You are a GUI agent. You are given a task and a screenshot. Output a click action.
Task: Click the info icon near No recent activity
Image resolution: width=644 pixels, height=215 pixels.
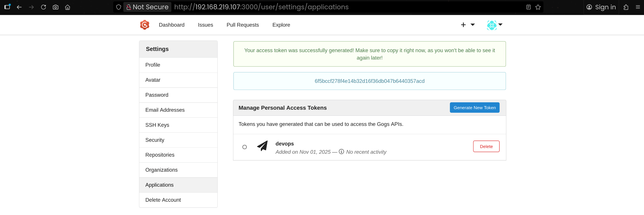pyautogui.click(x=341, y=152)
